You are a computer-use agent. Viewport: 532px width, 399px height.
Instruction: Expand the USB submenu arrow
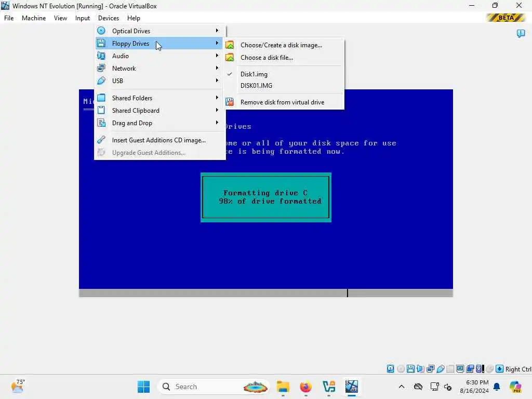coord(217,81)
